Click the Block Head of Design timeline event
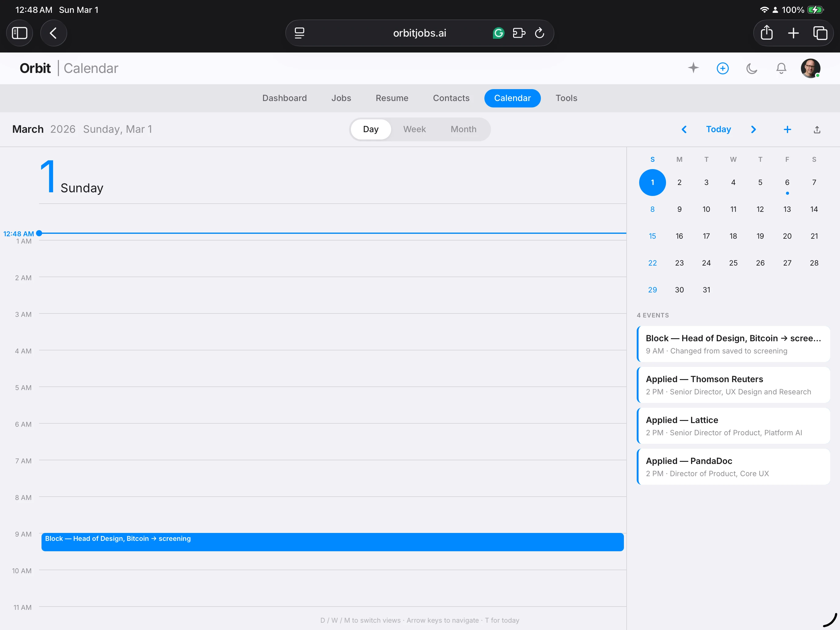The image size is (840, 630). pos(332,542)
